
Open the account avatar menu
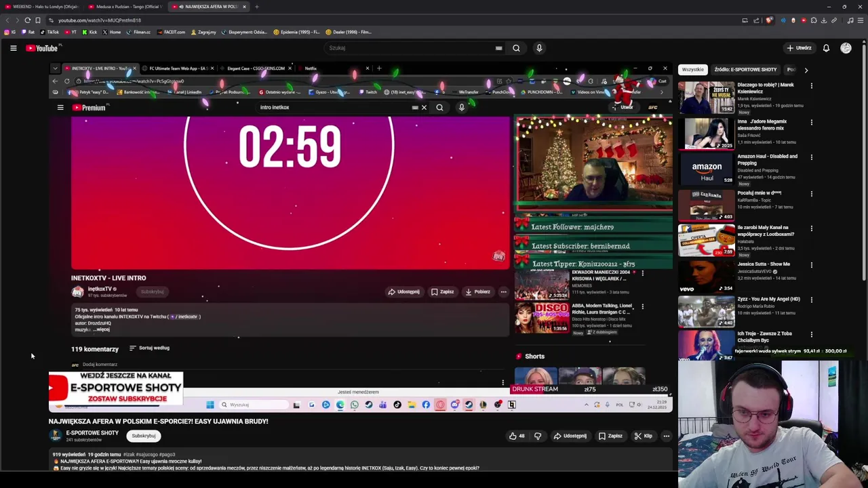(846, 48)
